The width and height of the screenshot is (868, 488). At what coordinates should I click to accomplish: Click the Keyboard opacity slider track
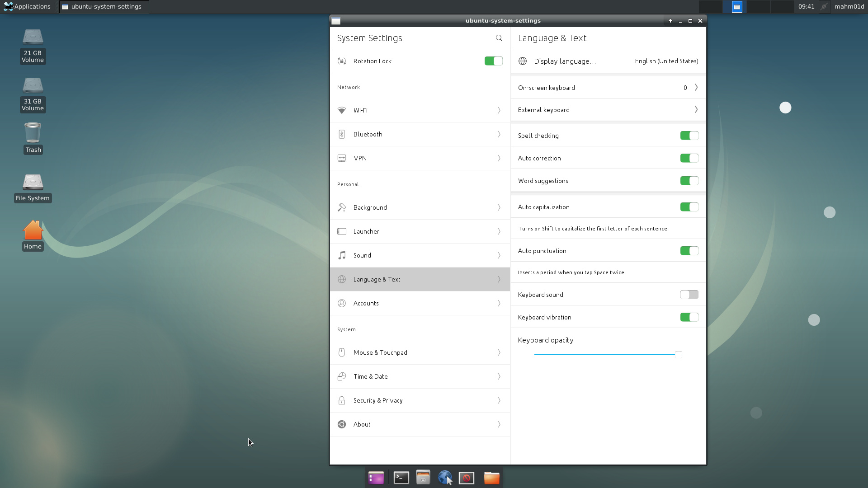(606, 355)
